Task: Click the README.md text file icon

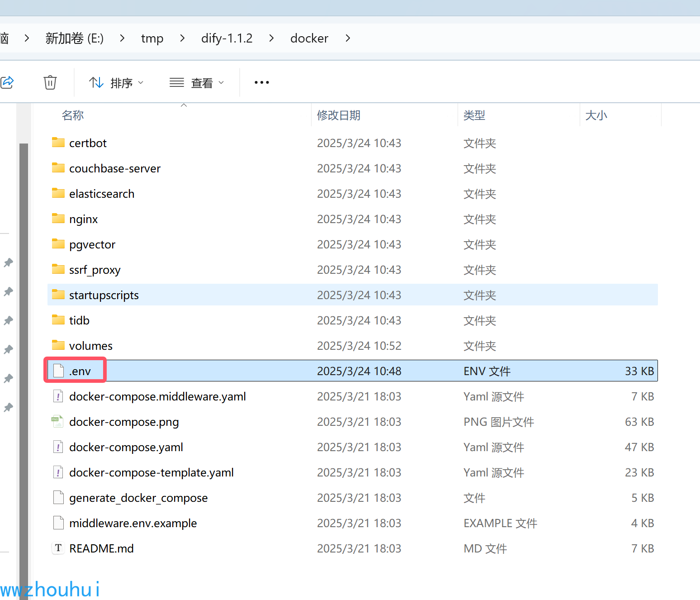Action: click(x=57, y=548)
